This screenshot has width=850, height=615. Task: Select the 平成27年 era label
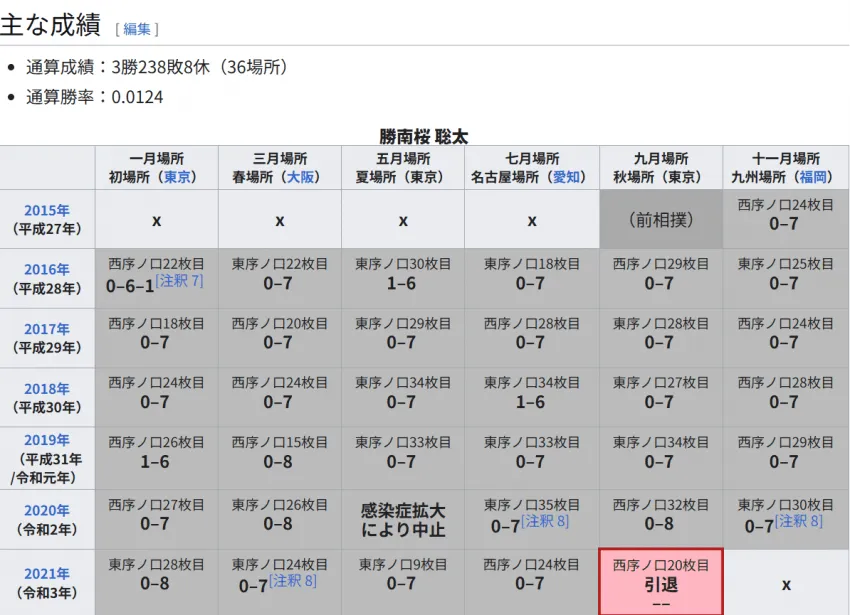(47, 229)
